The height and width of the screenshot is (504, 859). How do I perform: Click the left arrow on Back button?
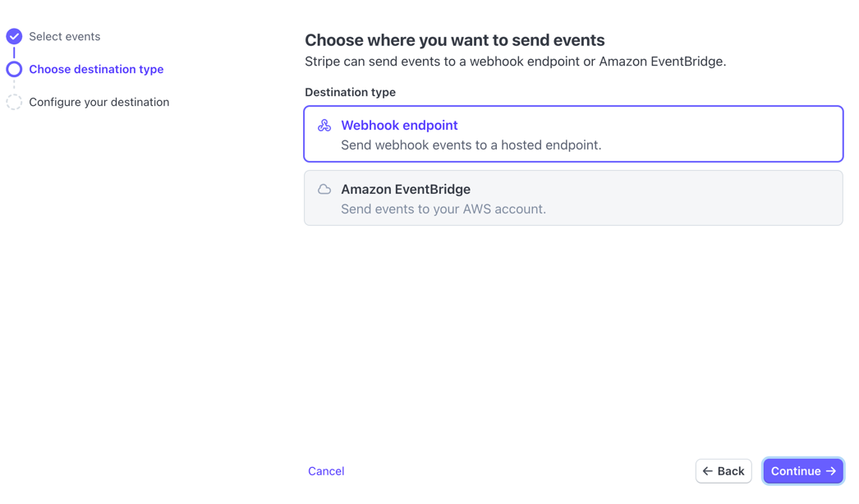click(707, 471)
